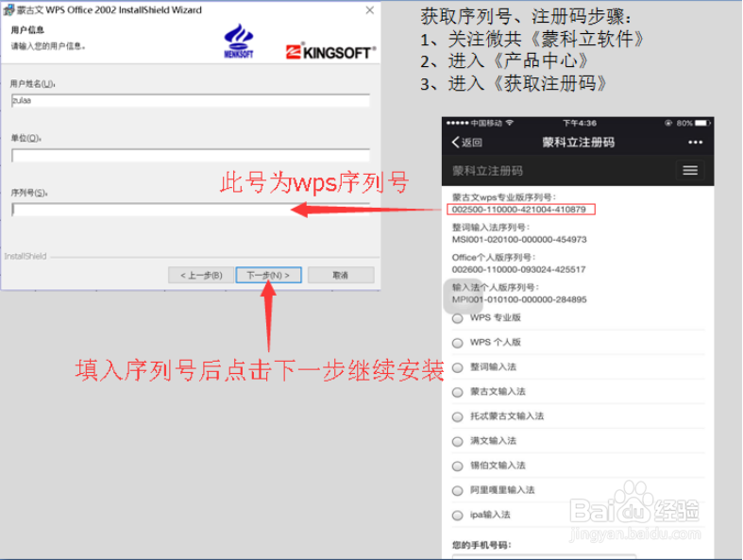This screenshot has height=560, width=743.
Task: Click the serial MSI001-020100-000000-454973
Action: pos(519,240)
